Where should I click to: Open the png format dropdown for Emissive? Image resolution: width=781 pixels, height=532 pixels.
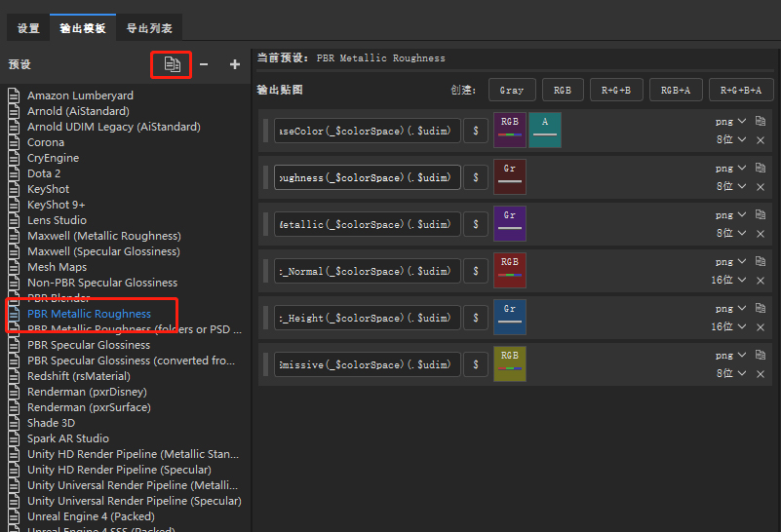[x=730, y=356]
